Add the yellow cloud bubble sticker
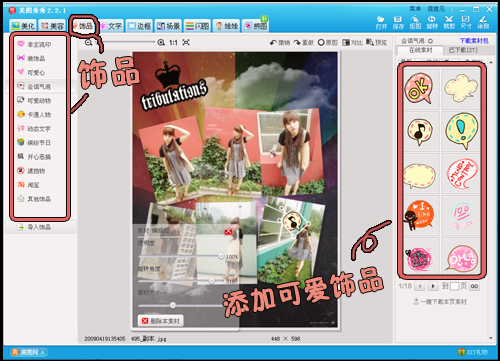 pos(461,89)
